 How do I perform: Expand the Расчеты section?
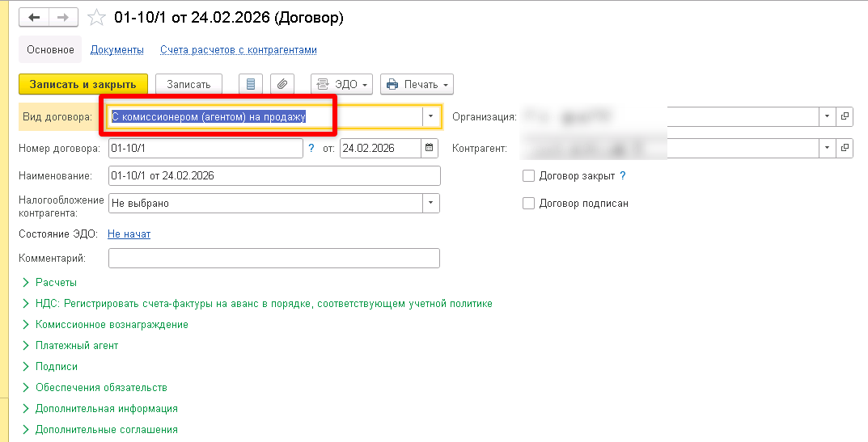pos(49,283)
